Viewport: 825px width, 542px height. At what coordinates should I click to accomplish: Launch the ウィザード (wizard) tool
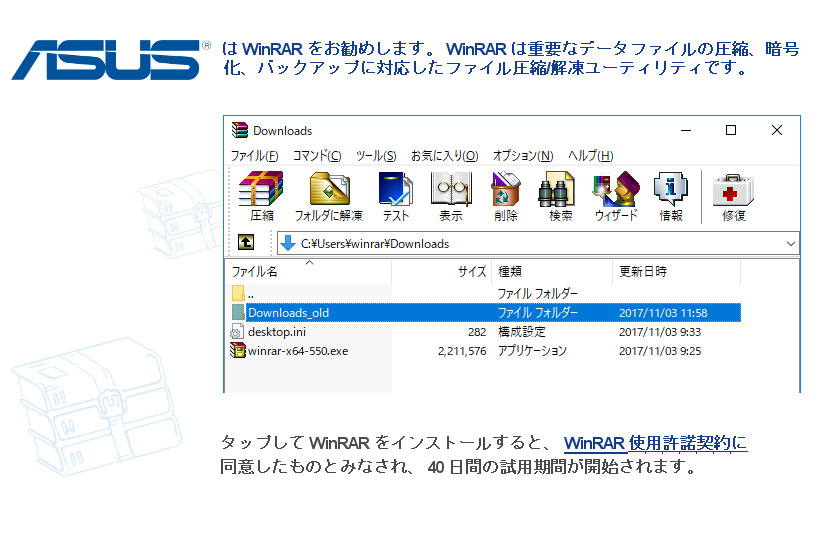point(616,196)
